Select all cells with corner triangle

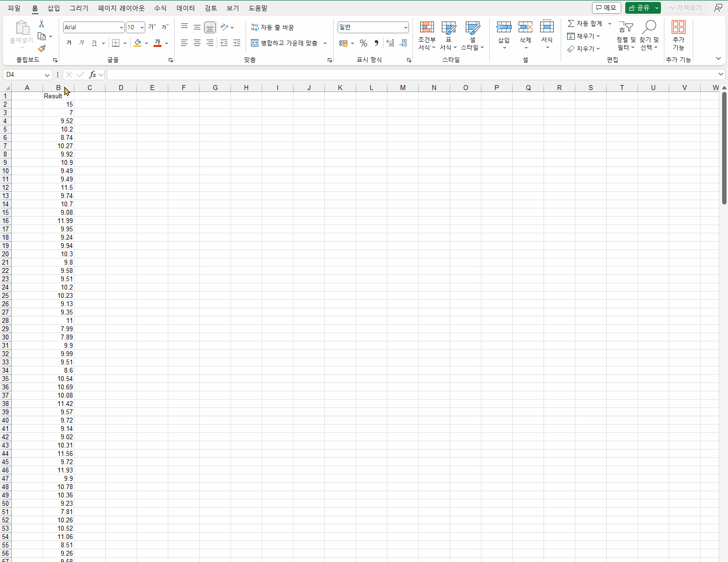pyautogui.click(x=6, y=88)
